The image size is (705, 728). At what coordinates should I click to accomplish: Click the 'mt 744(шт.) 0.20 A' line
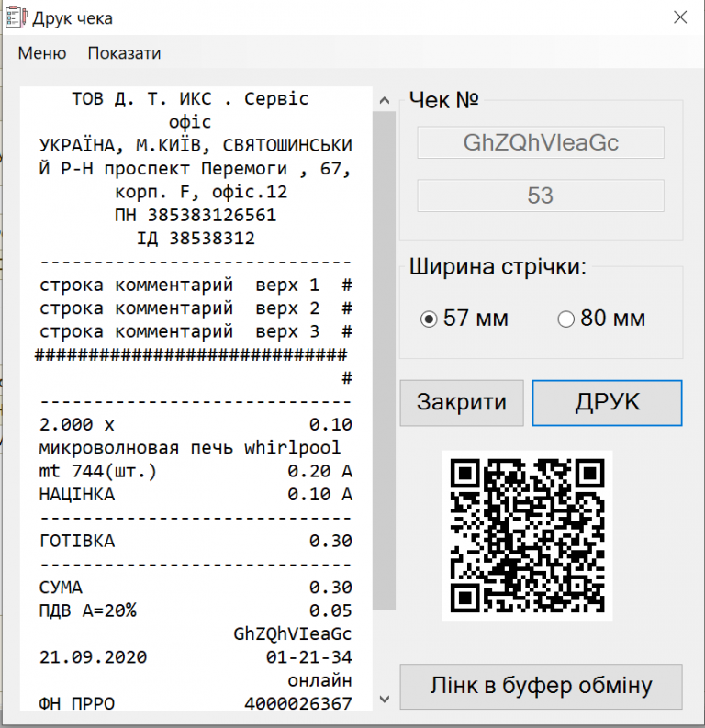(196, 471)
